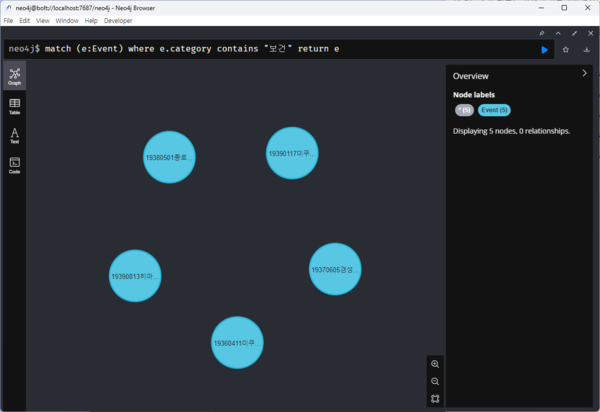
Task: Switch to Table result view
Action: 15,106
